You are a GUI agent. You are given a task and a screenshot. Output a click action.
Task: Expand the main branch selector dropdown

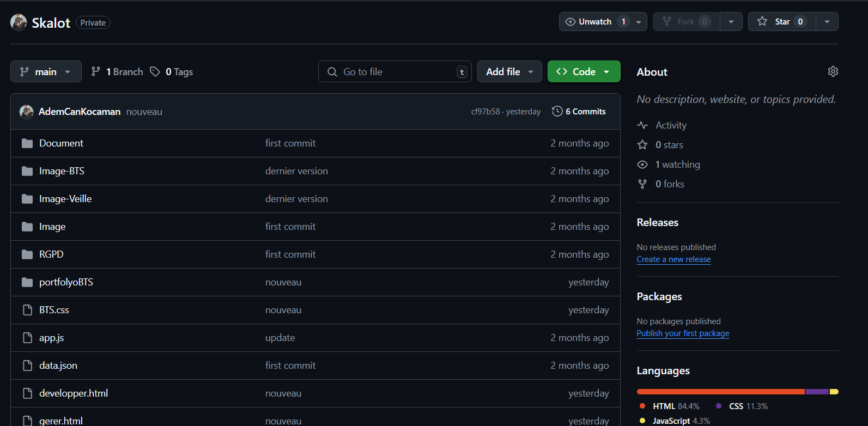coord(46,71)
